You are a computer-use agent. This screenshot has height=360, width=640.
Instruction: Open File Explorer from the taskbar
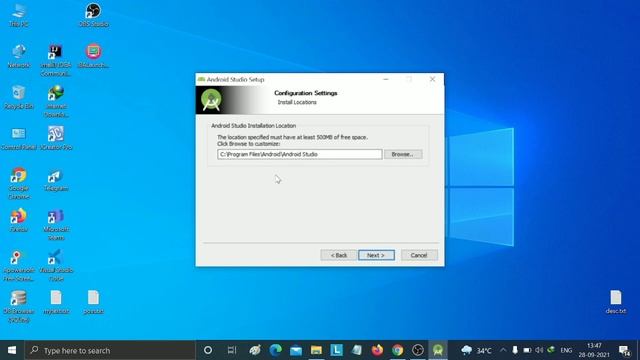(316, 350)
